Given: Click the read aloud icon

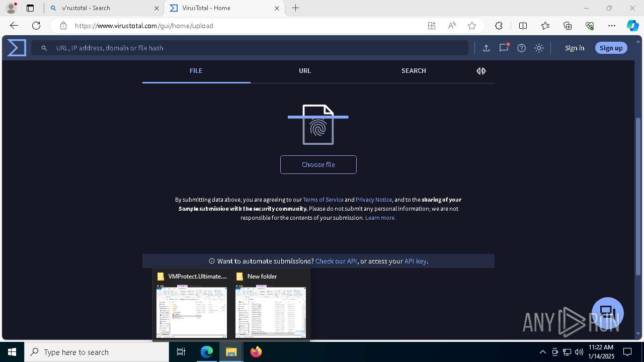Looking at the screenshot, I should [452, 26].
